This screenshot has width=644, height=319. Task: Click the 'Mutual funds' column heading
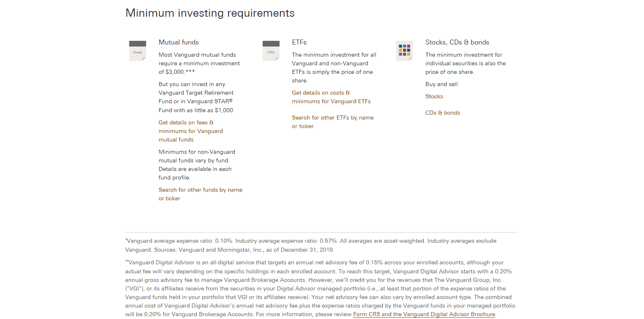pyautogui.click(x=178, y=42)
